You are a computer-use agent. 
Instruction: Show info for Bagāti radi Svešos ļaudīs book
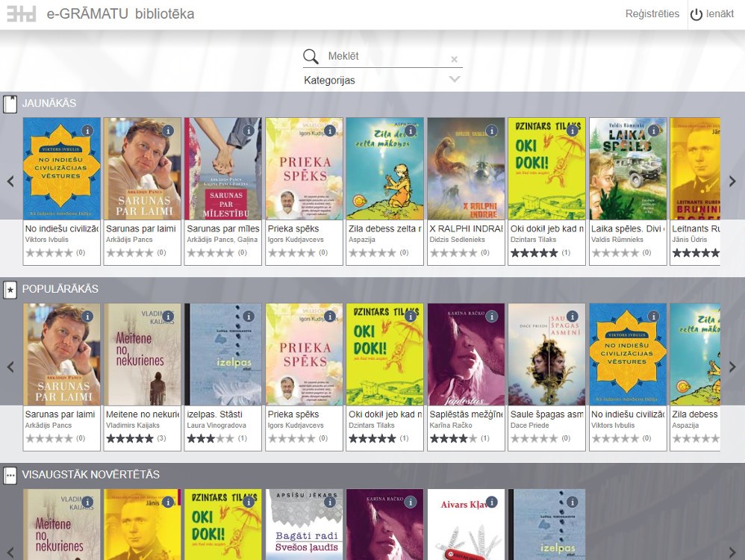(x=330, y=502)
